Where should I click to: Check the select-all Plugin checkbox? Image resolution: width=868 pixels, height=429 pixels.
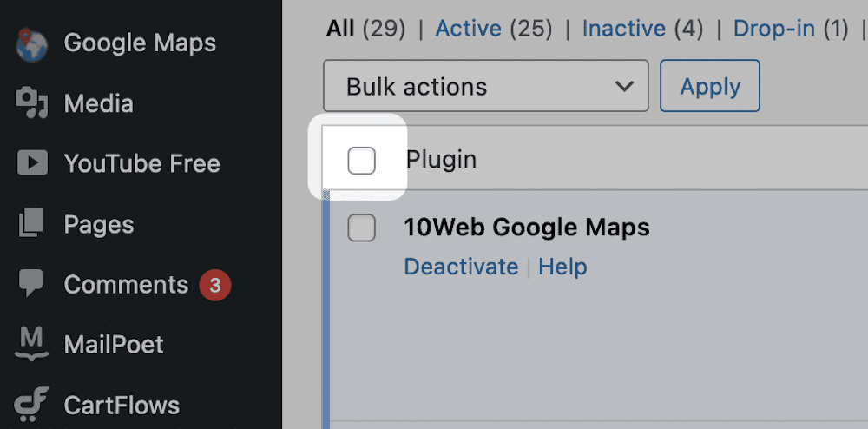coord(361,161)
